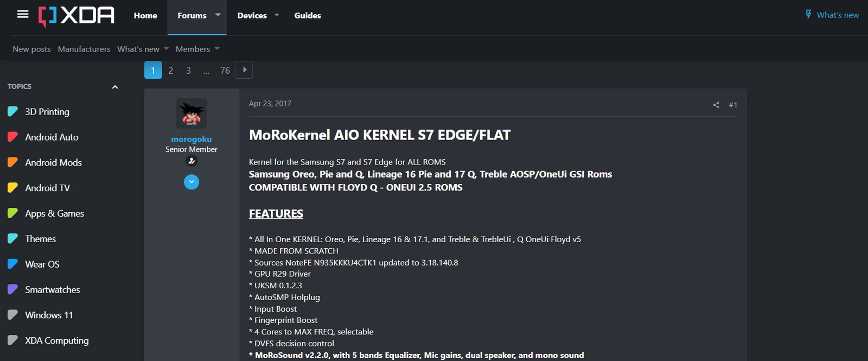This screenshot has width=868, height=361.
Task: Open the Devices dropdown arrow
Action: [277, 15]
